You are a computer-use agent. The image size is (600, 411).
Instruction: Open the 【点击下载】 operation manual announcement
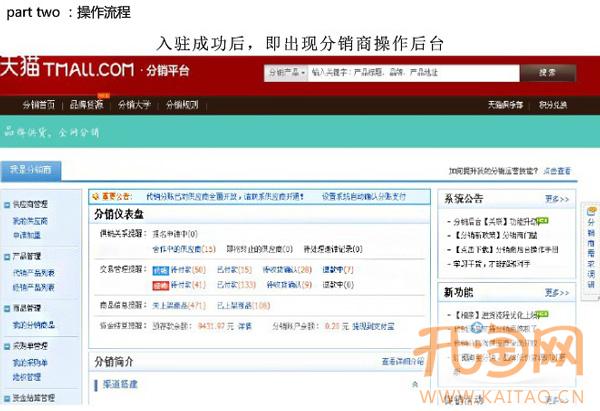pyautogui.click(x=505, y=250)
